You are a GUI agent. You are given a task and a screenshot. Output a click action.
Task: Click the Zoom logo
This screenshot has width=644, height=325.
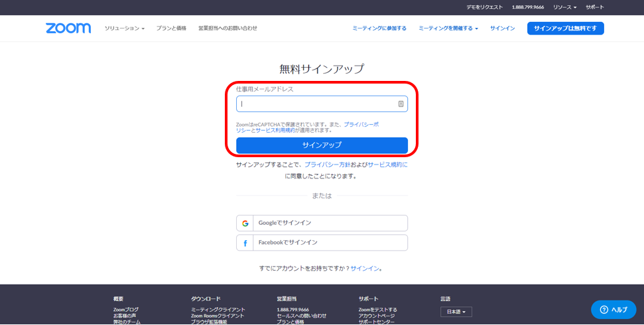pos(68,28)
